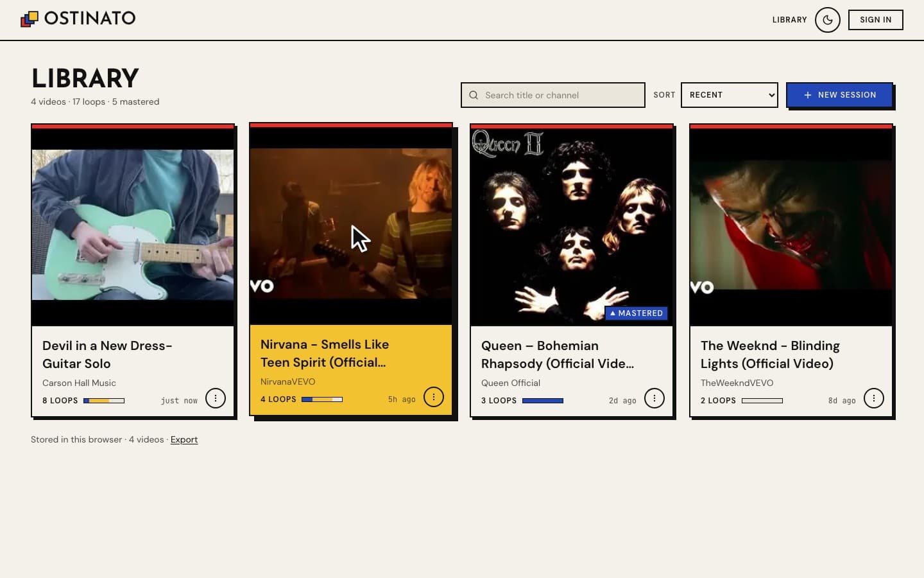Click the 8 LOOPS label
This screenshot has height=578, width=924.
(x=60, y=401)
